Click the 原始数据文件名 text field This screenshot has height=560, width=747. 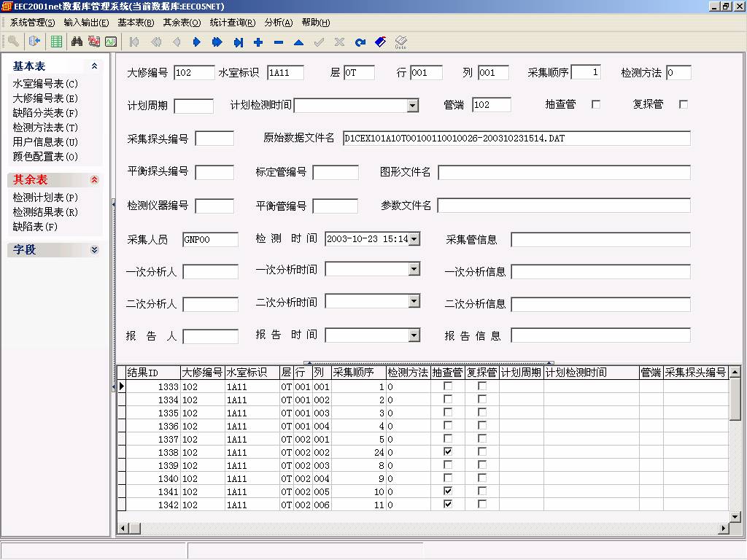pos(516,139)
